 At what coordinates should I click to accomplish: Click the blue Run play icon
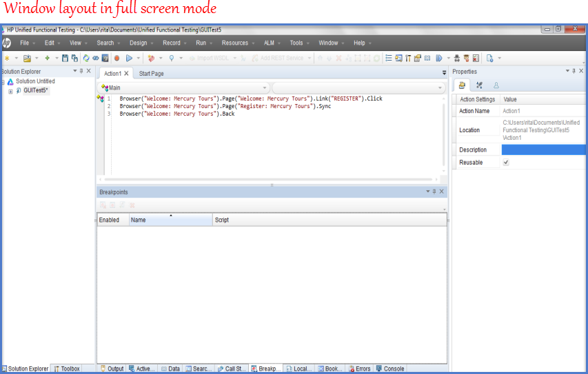pos(129,58)
